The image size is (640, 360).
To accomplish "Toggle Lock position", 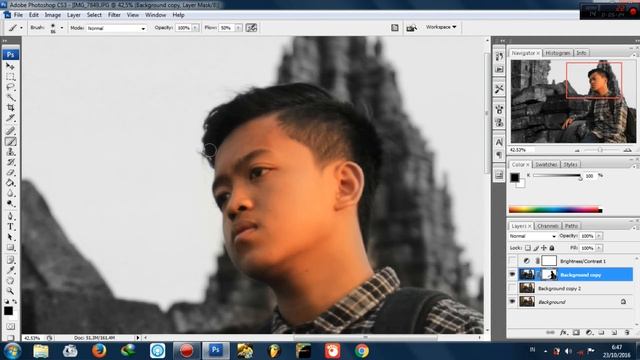I will (544, 248).
